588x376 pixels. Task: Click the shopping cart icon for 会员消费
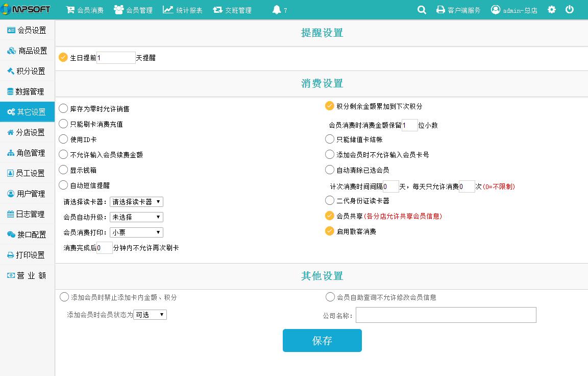click(x=70, y=10)
